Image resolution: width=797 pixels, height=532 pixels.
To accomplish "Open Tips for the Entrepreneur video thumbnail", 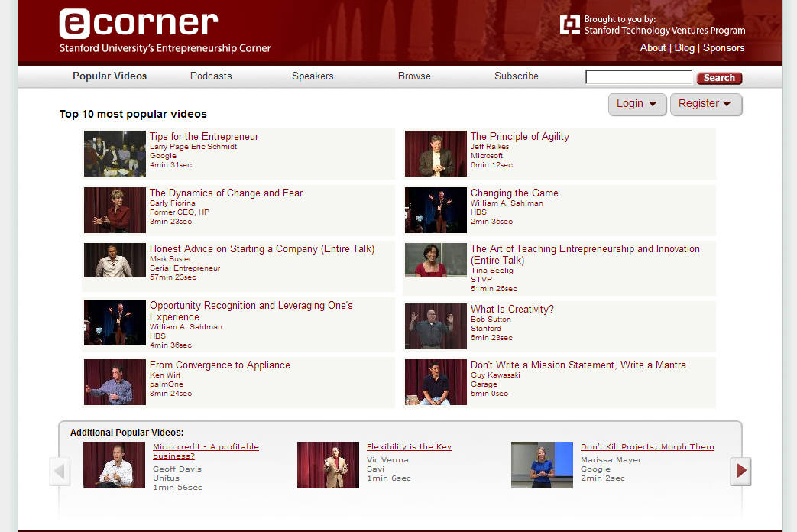I will point(115,154).
